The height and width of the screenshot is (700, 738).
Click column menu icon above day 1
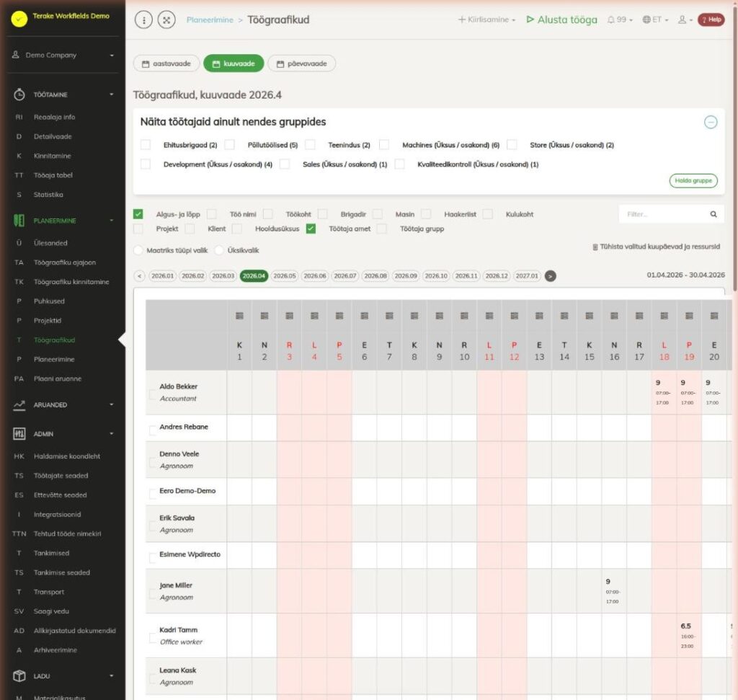(239, 316)
